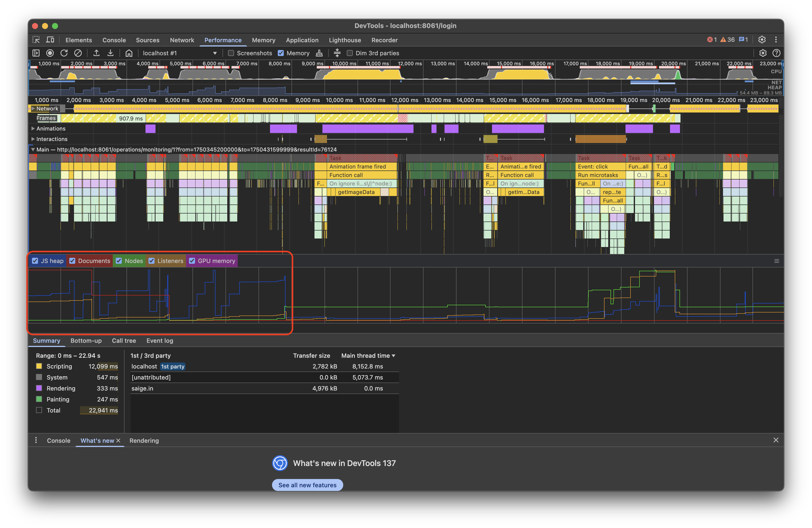
Task: Open capture settings gear icon
Action: tap(763, 53)
